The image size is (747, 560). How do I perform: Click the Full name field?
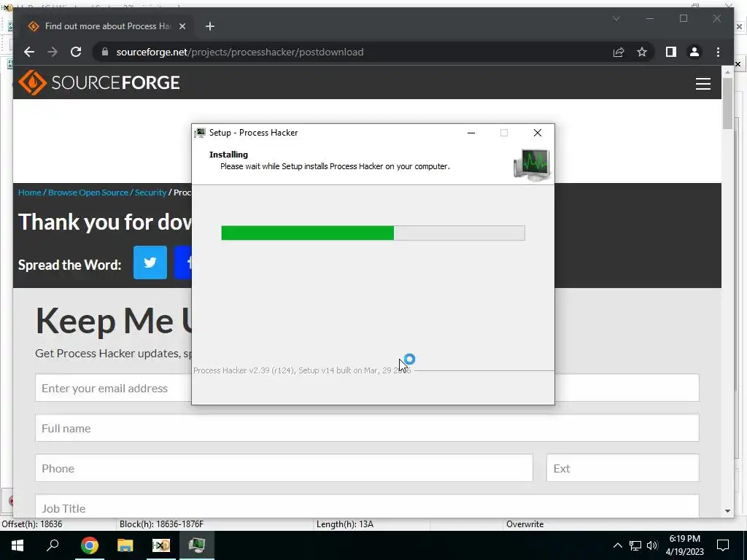367,427
